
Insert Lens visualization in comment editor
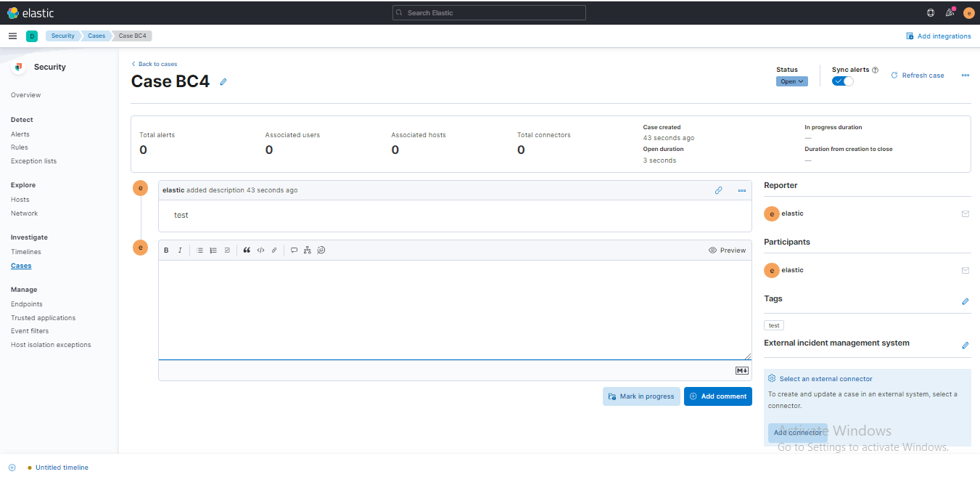321,250
